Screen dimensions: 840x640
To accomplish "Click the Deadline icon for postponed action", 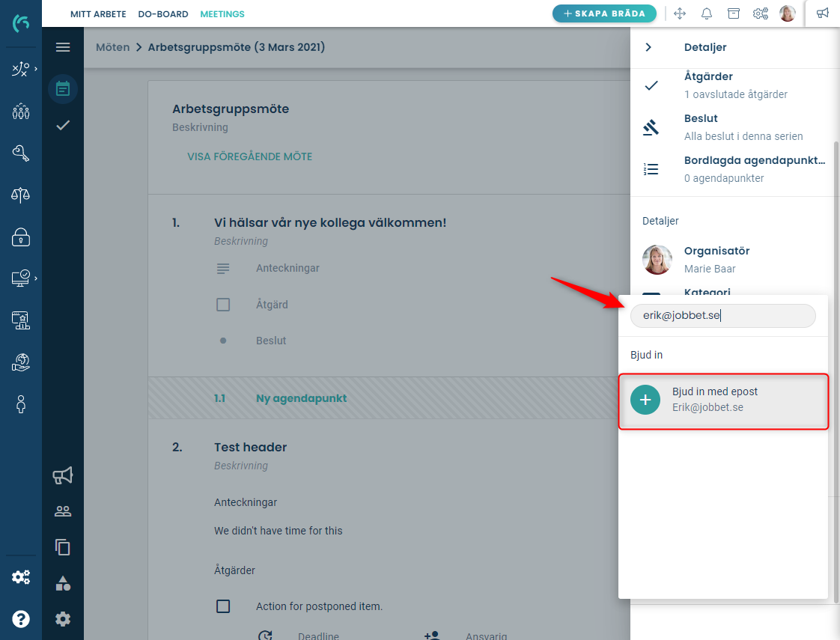I will [x=265, y=636].
